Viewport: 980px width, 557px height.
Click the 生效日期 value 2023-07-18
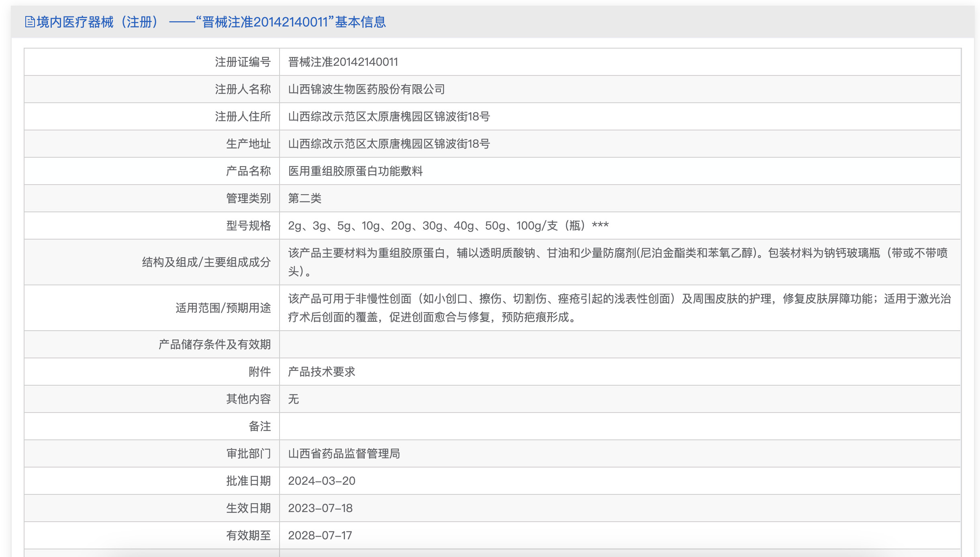pos(320,508)
